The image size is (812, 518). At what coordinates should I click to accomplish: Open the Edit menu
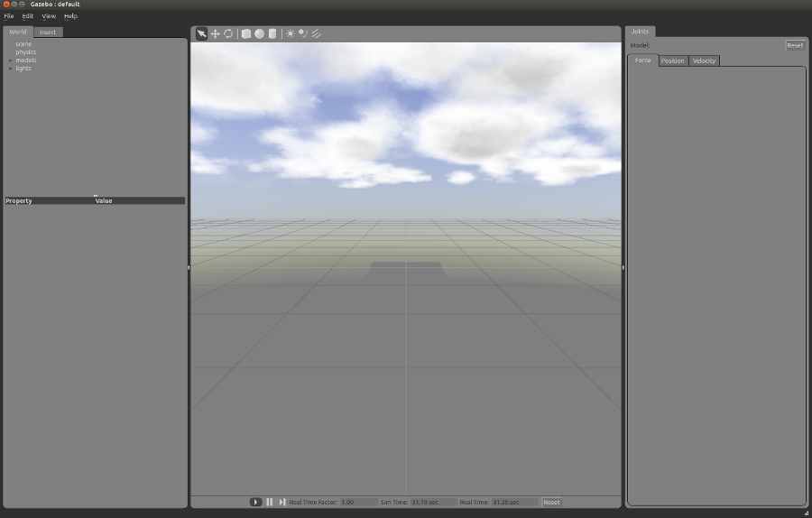click(28, 16)
